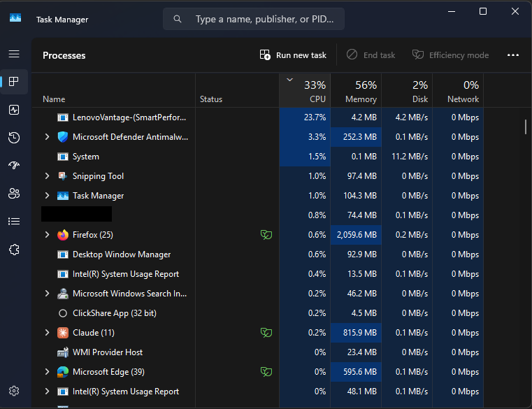Click the Microsoft Defender shield icon

coord(63,137)
